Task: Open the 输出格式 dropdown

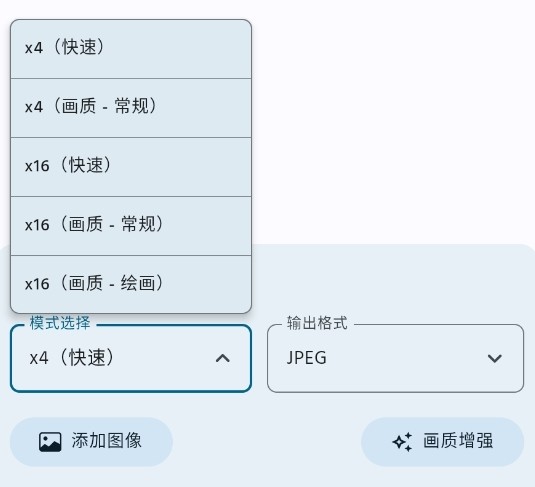Action: [x=395, y=358]
